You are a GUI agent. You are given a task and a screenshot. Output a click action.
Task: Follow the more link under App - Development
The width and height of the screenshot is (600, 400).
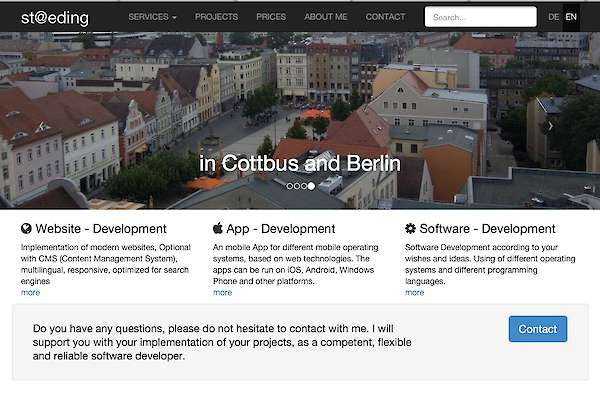222,292
